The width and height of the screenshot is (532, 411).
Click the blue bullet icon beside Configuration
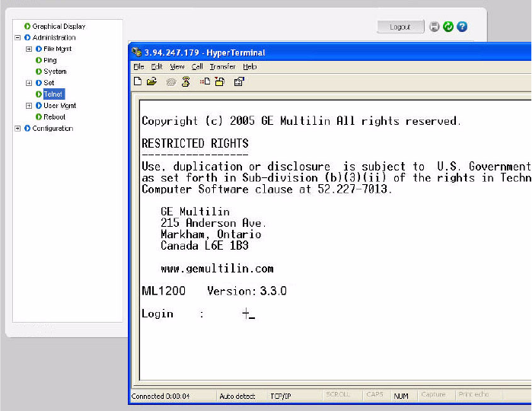[x=27, y=129]
